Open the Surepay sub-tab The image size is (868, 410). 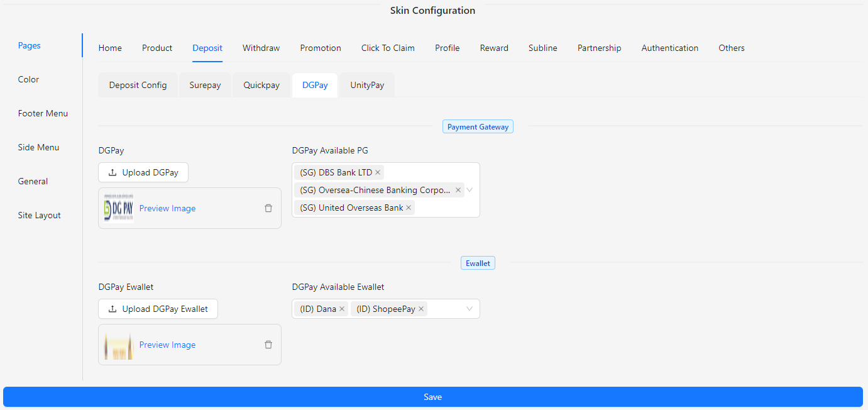(x=205, y=84)
